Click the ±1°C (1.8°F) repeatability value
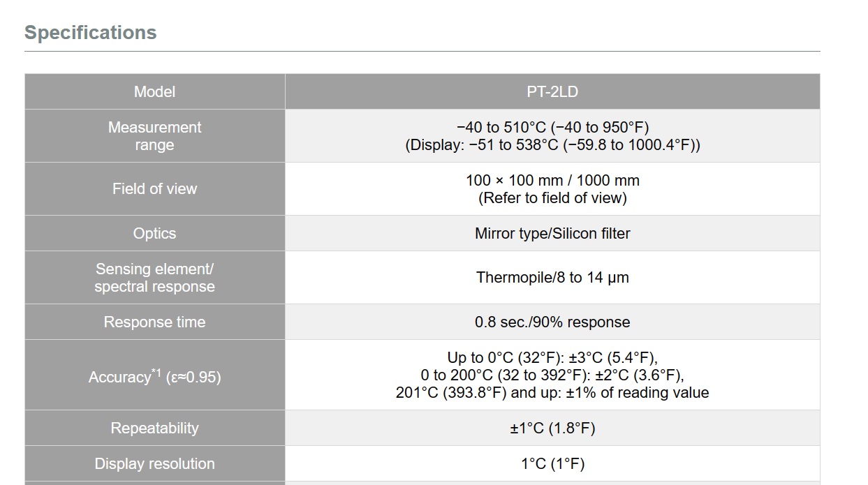This screenshot has width=868, height=485. point(552,428)
